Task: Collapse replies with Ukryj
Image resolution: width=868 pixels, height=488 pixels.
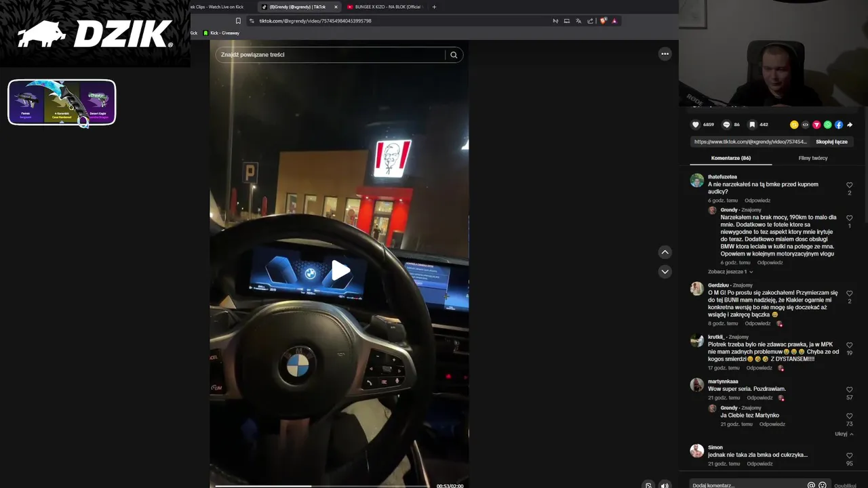Action: tap(844, 434)
